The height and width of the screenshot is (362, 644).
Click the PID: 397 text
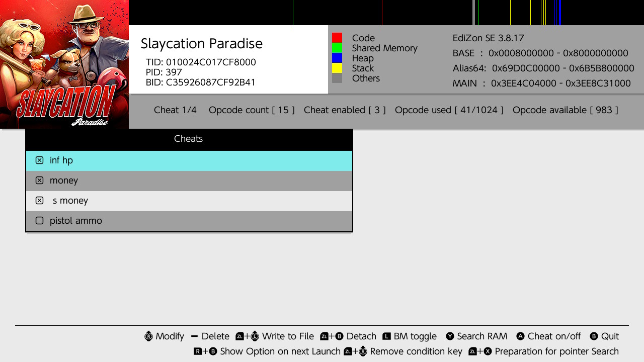click(x=164, y=72)
